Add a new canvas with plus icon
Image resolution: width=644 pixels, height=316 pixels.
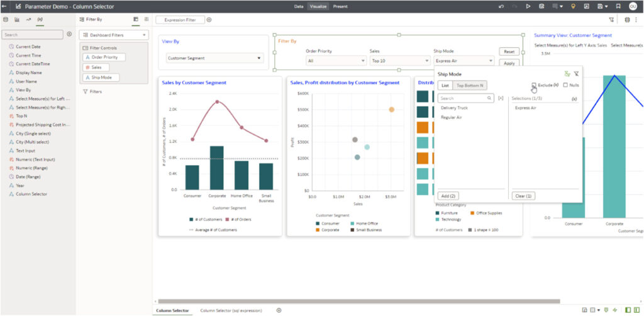coord(279,310)
